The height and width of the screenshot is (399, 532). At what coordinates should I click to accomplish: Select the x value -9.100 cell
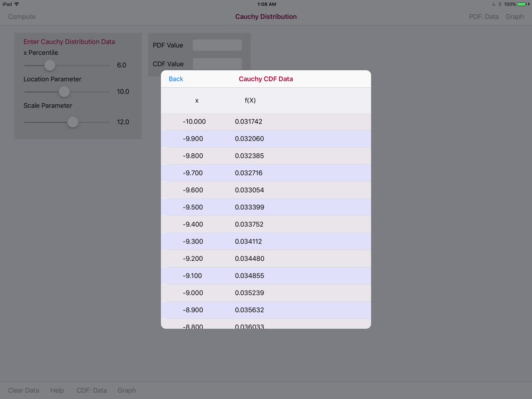click(x=192, y=276)
